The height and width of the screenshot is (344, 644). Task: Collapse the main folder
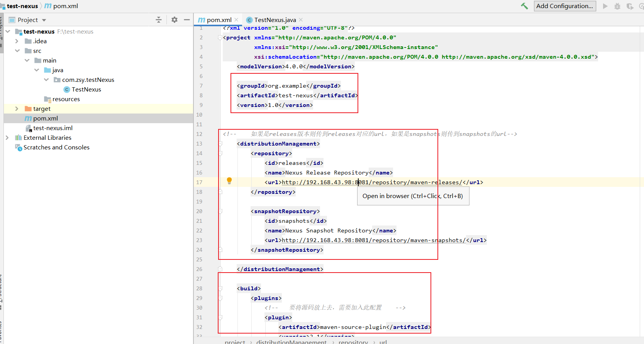[27, 61]
